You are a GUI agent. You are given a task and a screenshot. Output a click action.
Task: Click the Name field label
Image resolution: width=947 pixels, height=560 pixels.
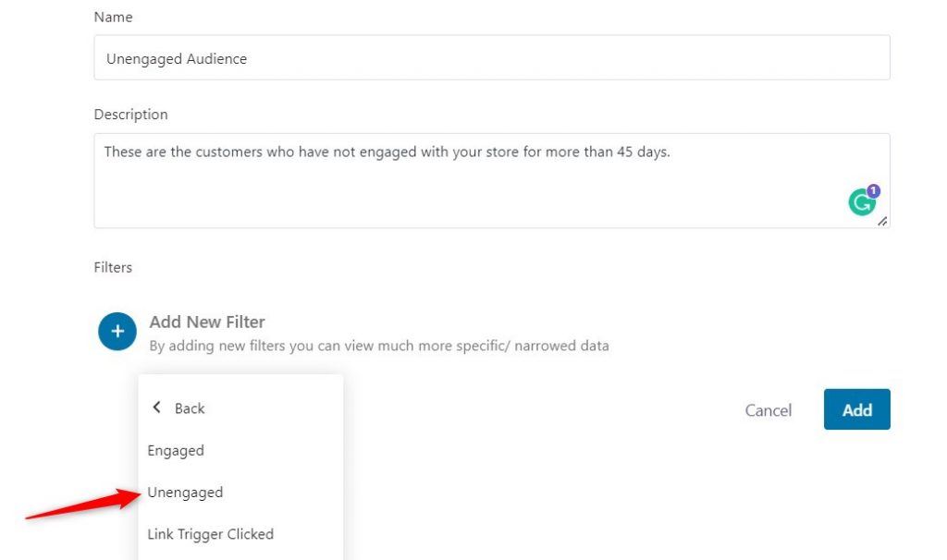pyautogui.click(x=113, y=17)
